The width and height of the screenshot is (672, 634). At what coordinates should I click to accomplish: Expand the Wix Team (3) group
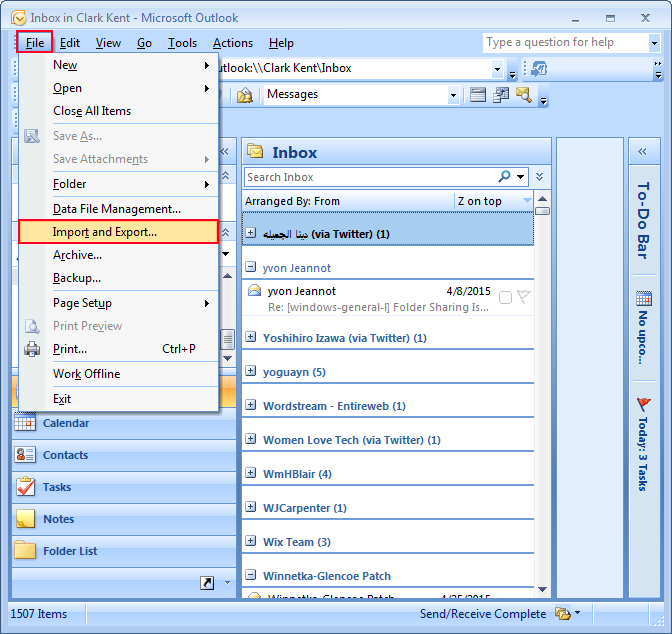[x=250, y=541]
